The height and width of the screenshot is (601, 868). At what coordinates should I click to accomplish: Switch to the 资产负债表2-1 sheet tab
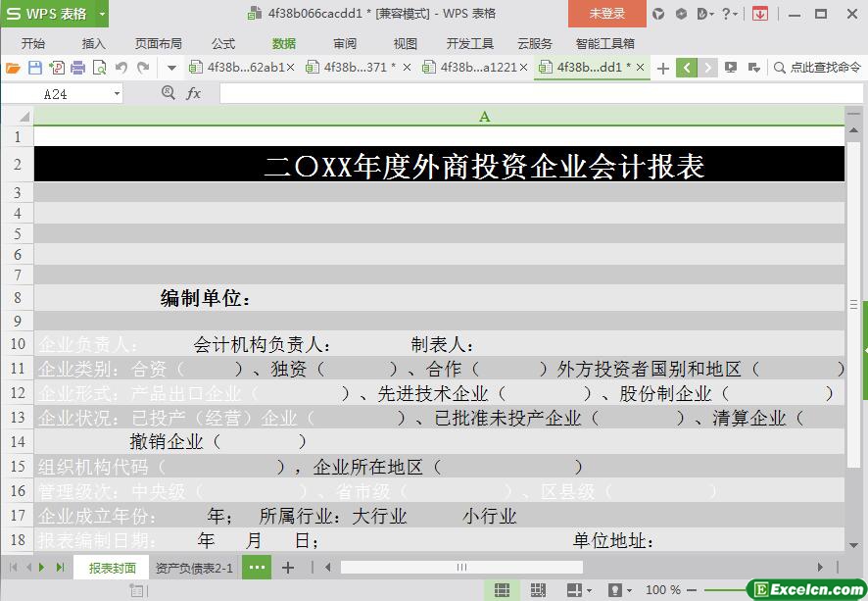[x=194, y=568]
